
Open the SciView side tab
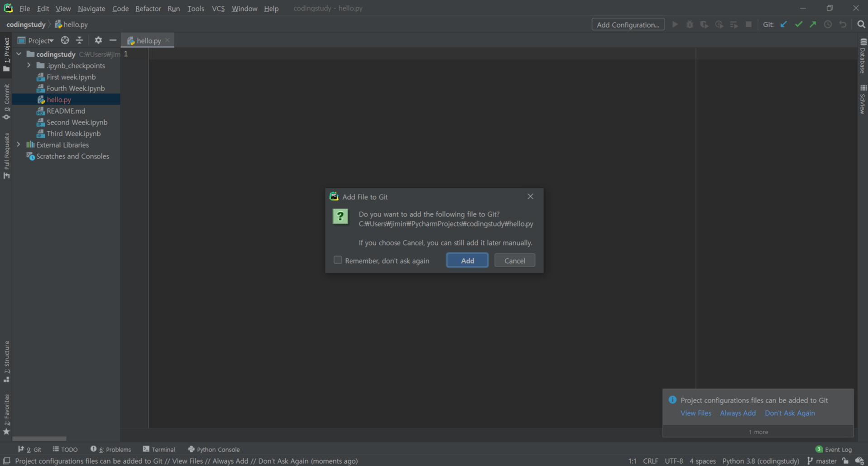point(863,99)
